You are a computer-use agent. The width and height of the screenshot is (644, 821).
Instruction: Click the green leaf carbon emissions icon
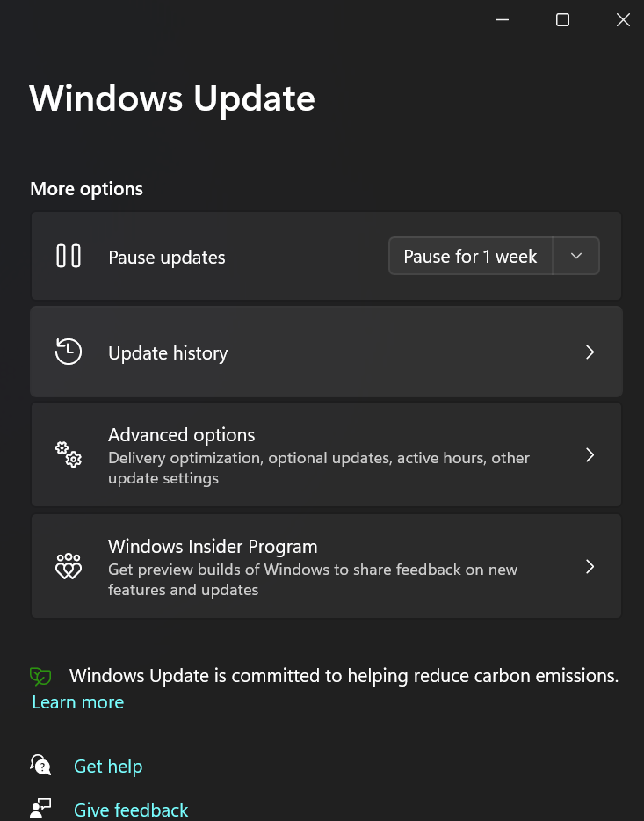[x=40, y=676]
